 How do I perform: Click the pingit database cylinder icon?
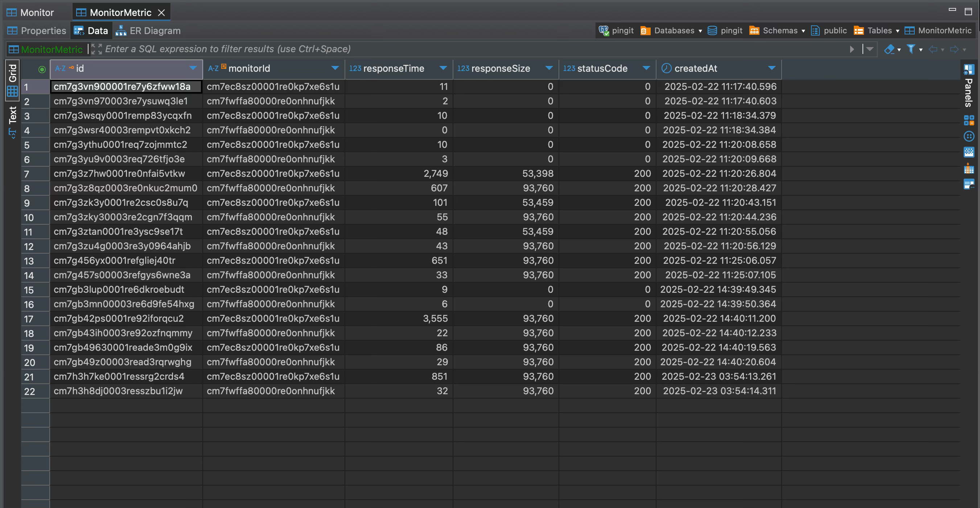[x=712, y=31]
